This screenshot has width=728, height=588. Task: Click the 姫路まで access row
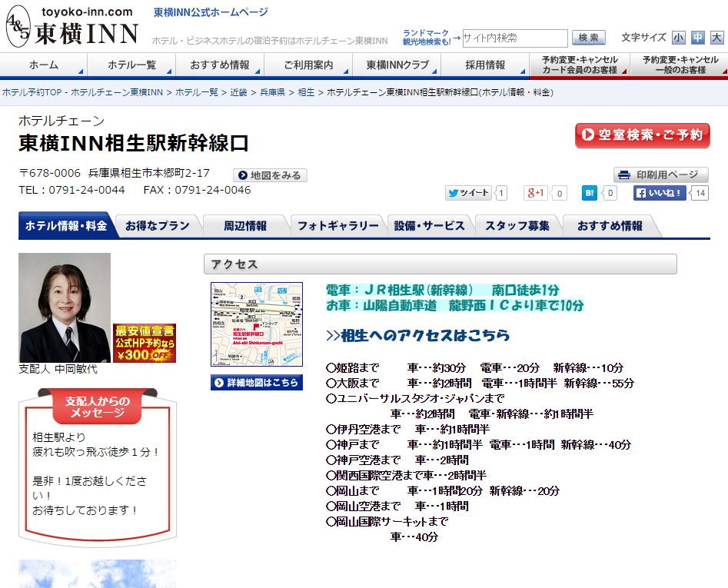pyautogui.click(x=474, y=368)
